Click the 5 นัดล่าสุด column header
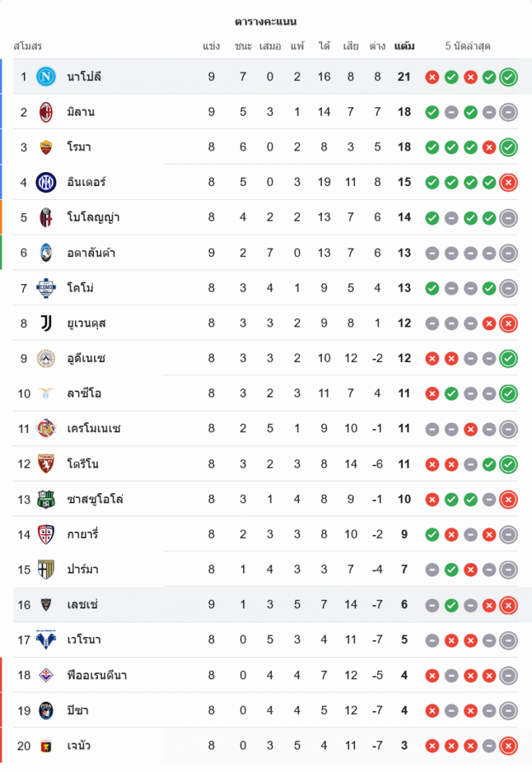 468,46
